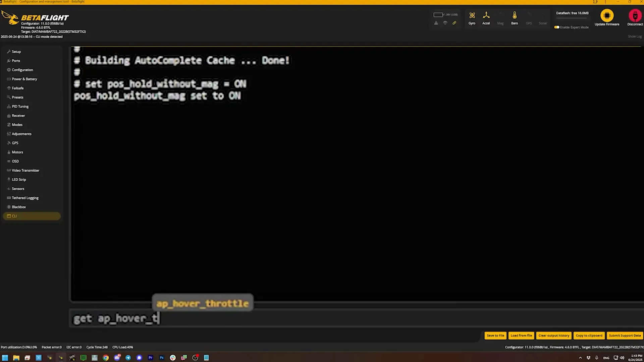The width and height of the screenshot is (644, 362).
Task: Select ap_hover_throttle autocomplete suggestion
Action: pos(203,303)
